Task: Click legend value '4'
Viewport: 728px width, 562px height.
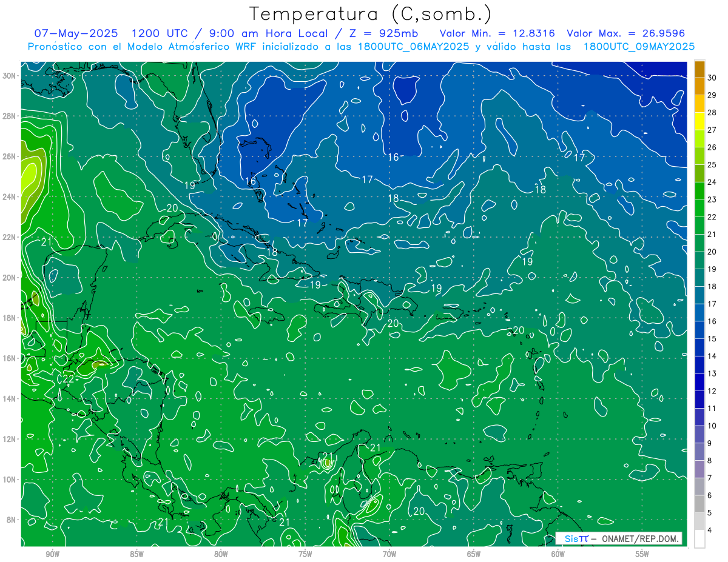Action: point(710,530)
